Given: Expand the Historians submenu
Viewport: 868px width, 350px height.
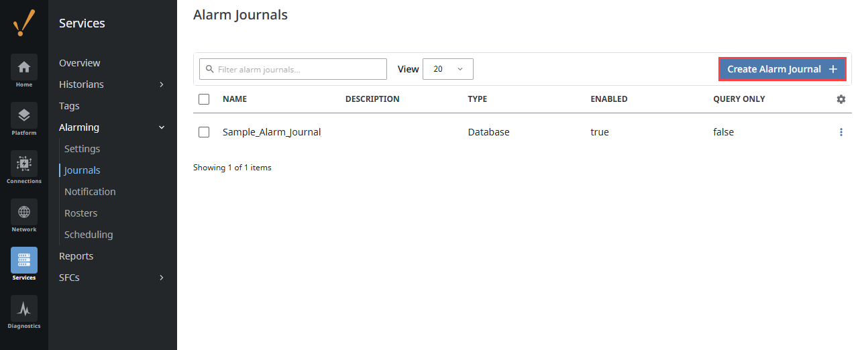Looking at the screenshot, I should click(x=162, y=84).
